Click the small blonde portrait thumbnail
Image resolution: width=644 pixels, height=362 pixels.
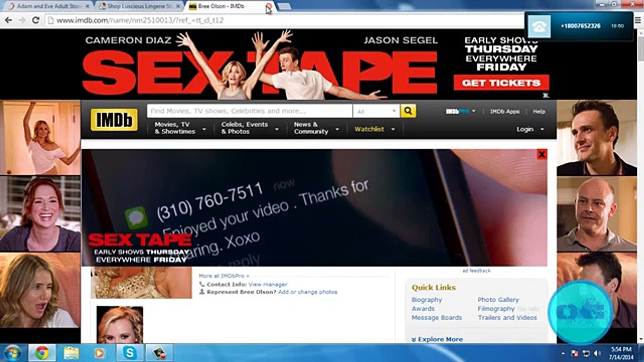coord(120,324)
